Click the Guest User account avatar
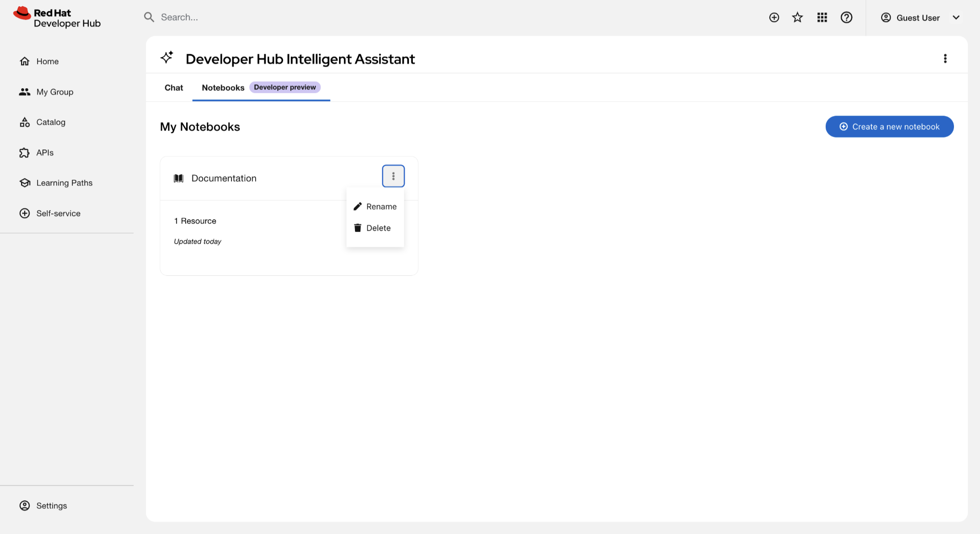The height and width of the screenshot is (534, 980). click(886, 17)
